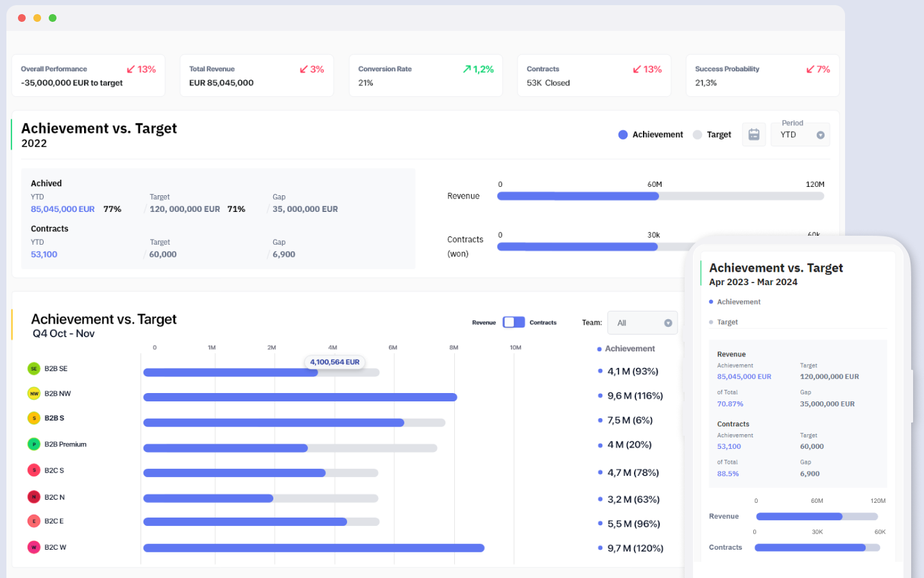
Task: Click the B2C W team badge icon
Action: tap(34, 547)
